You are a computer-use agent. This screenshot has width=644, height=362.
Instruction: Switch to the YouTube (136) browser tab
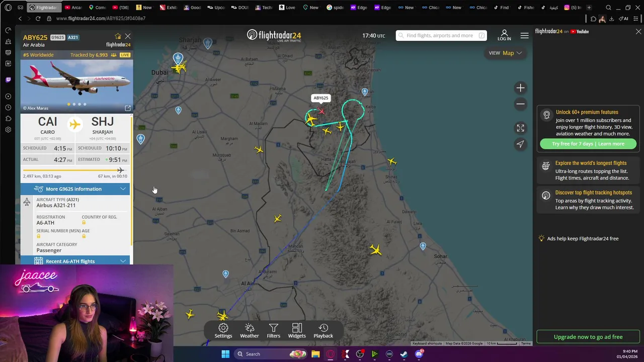coord(121,8)
